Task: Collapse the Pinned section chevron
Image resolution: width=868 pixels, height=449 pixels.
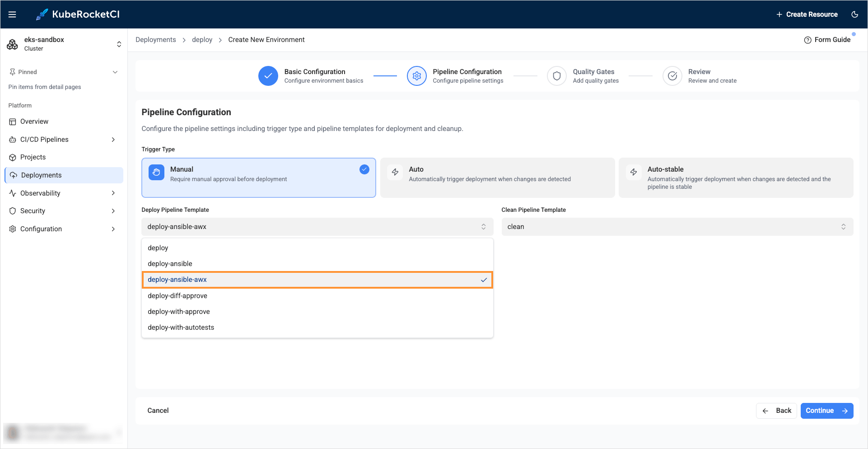Action: point(115,72)
